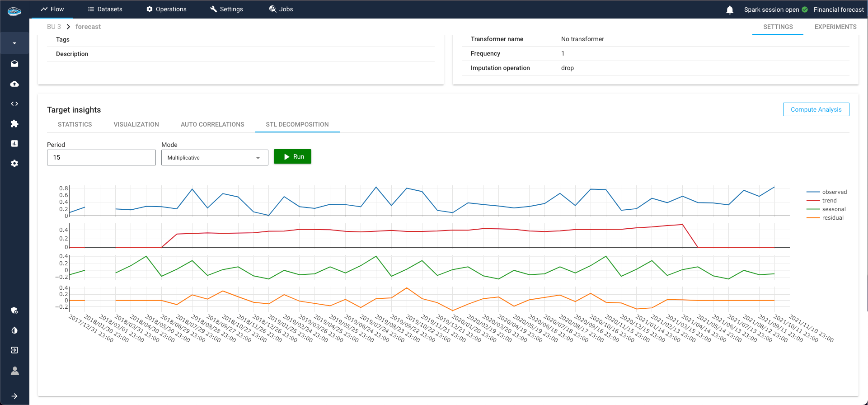Viewport: 868px width, 405px height.
Task: Open the gear icon in the sidebar
Action: click(x=14, y=164)
